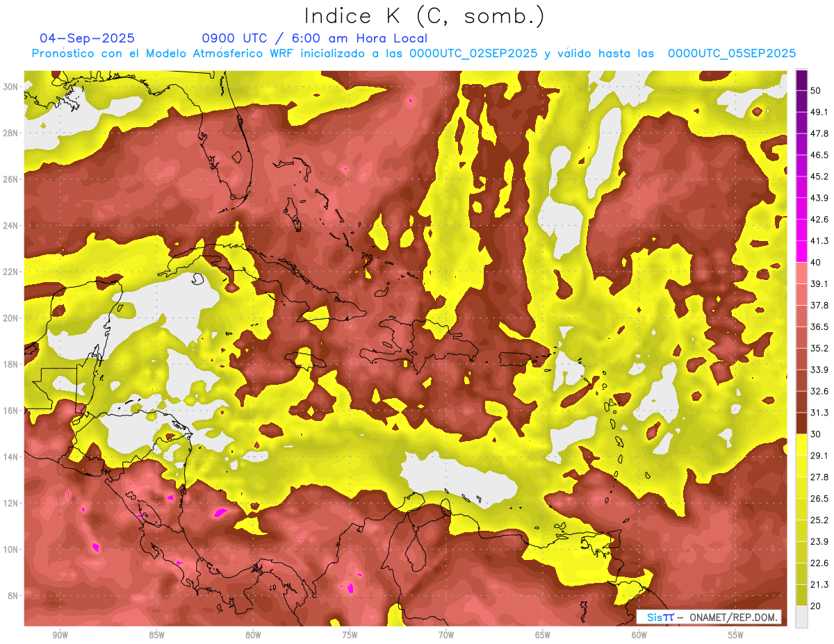Select the 10N latitude label
Image resolution: width=834 pixels, height=644 pixels.
(12, 550)
